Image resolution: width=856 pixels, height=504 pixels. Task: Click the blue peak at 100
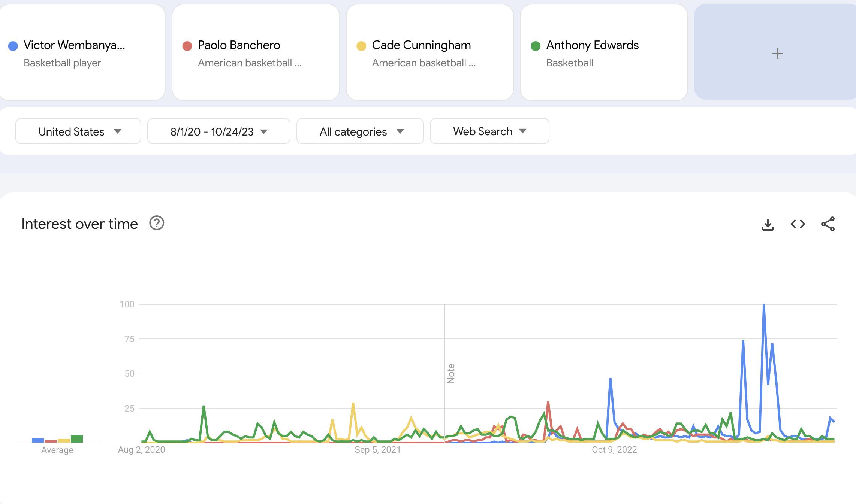click(764, 305)
